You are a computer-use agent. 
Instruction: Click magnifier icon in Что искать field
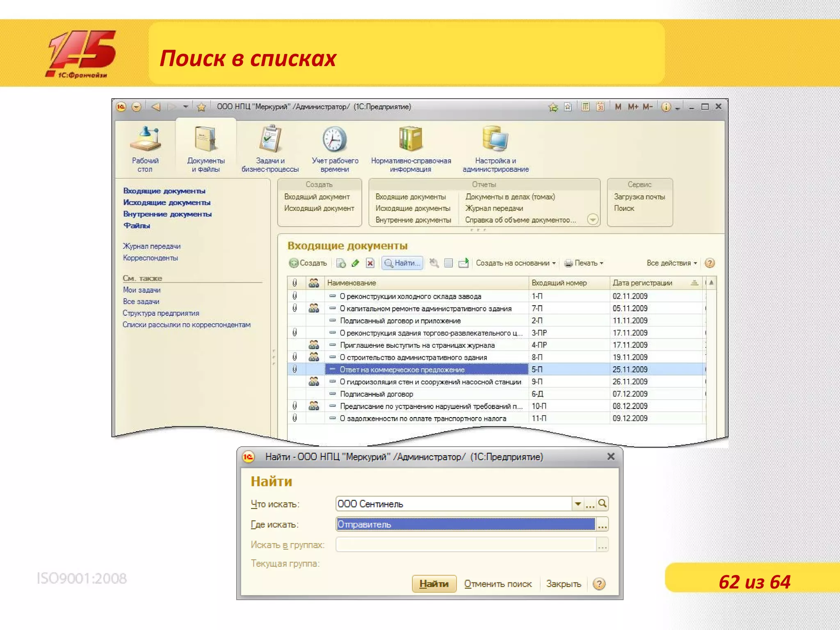click(x=602, y=504)
